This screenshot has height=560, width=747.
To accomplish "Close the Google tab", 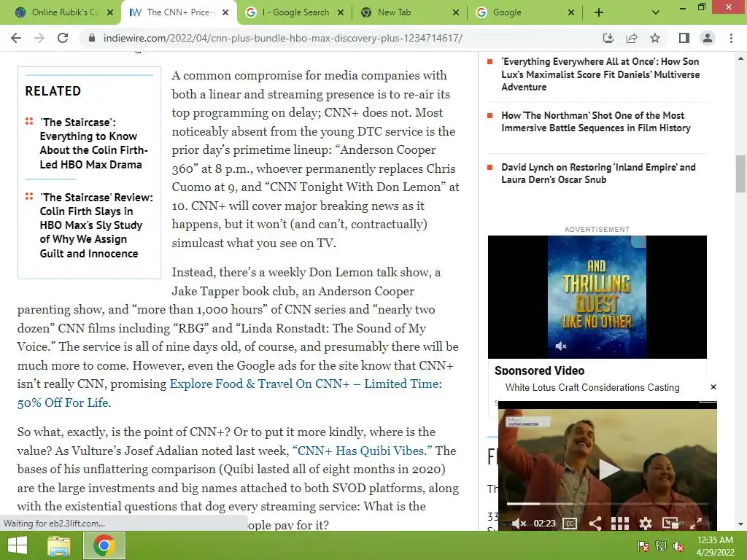I will tap(571, 12).
